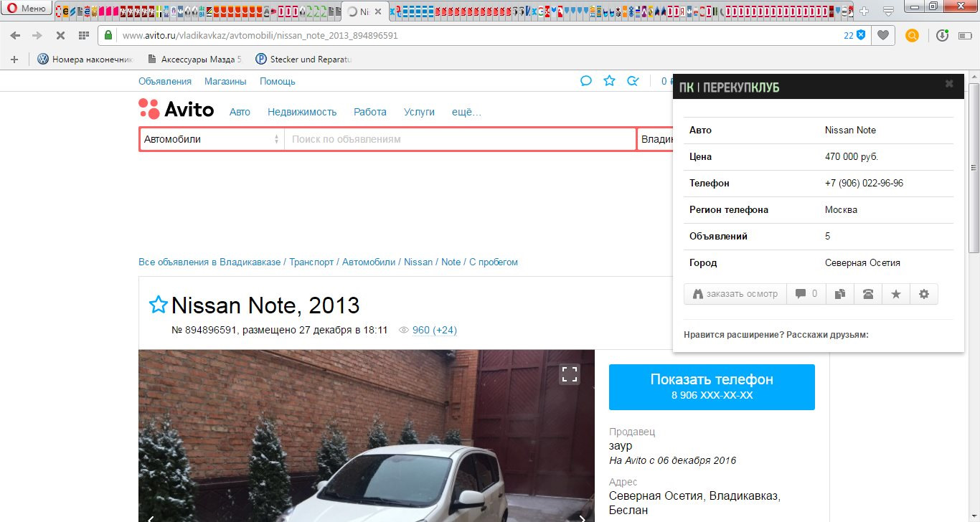Open ad blocker shield showing 22
The image size is (980, 522).
(854, 35)
